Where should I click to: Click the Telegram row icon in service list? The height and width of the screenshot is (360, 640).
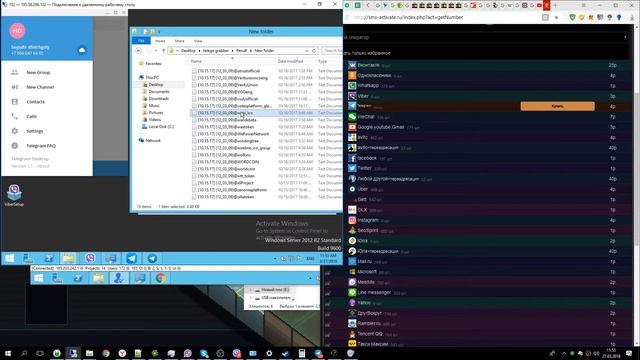click(x=352, y=106)
